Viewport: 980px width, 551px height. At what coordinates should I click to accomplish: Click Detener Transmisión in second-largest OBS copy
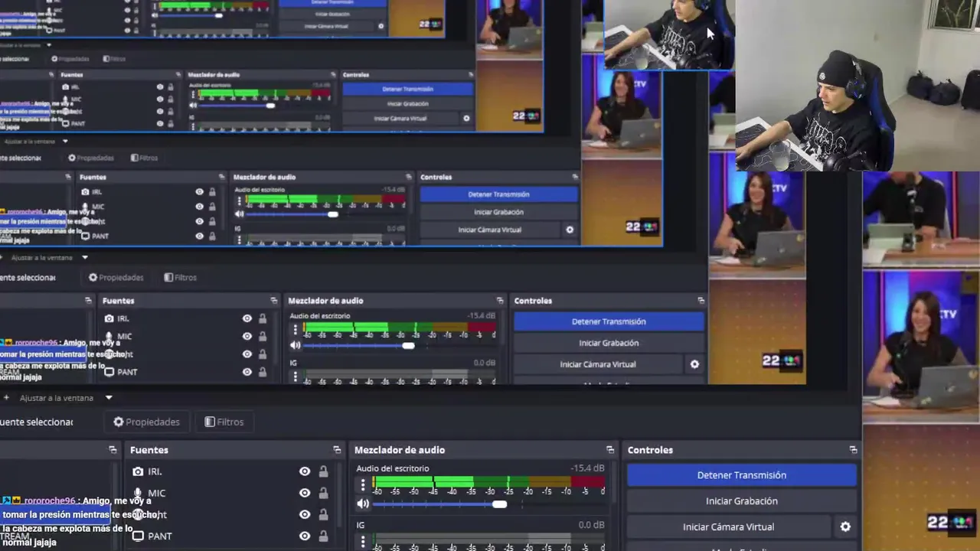pyautogui.click(x=609, y=321)
